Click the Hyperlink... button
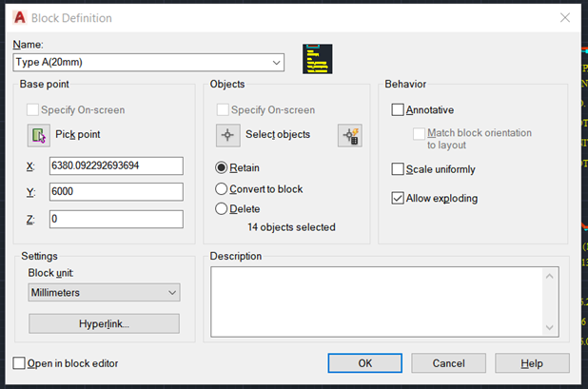 tap(105, 323)
